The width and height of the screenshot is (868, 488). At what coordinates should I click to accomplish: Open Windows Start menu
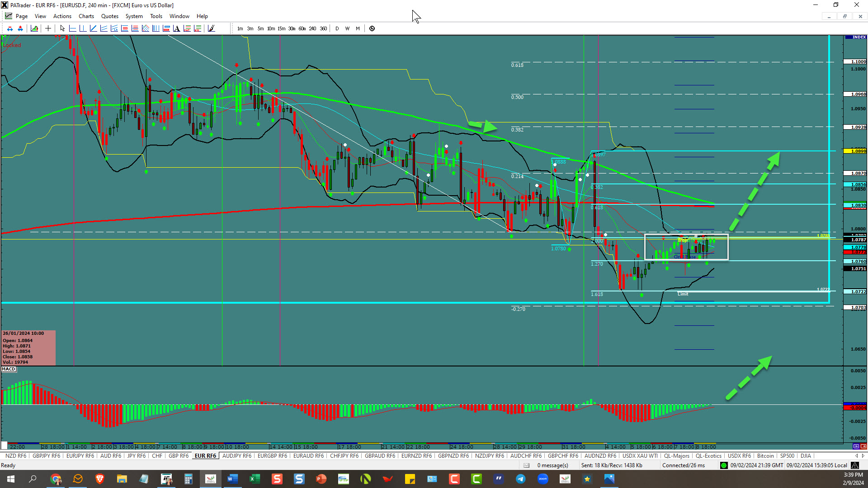pos(11,479)
